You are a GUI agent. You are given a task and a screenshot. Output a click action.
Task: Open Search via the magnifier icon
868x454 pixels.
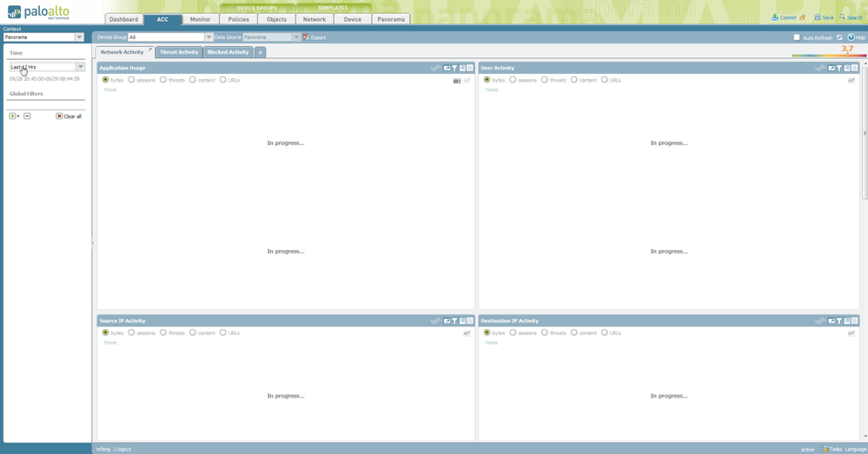click(843, 17)
